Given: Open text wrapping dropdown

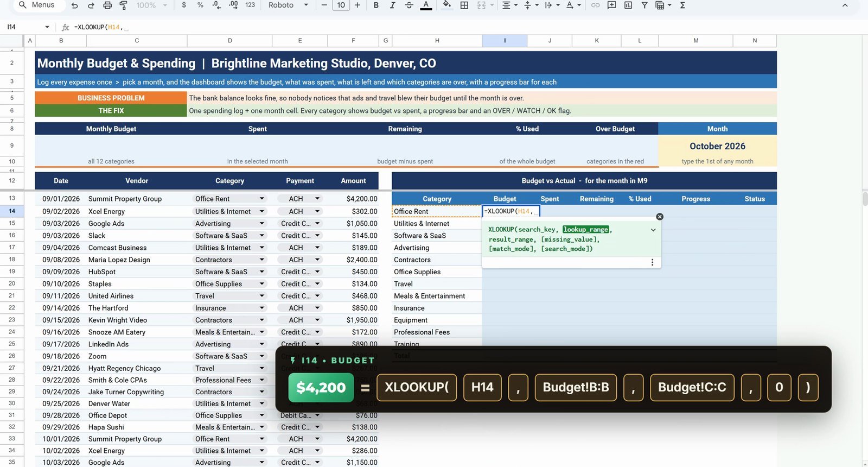Looking at the screenshot, I should point(552,5).
